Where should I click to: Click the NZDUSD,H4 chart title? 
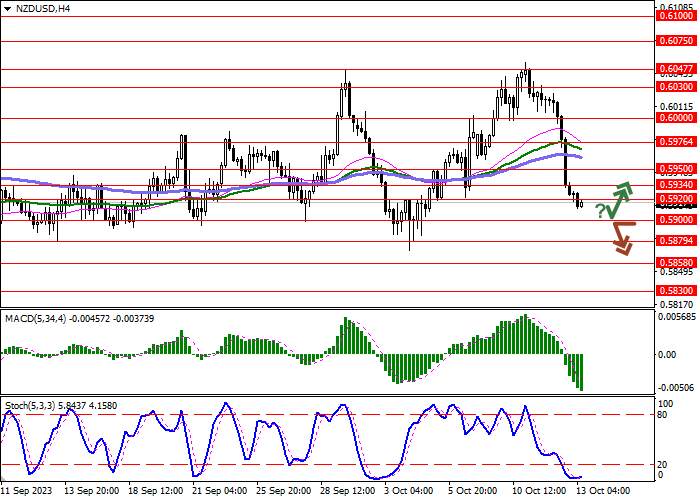[43, 8]
